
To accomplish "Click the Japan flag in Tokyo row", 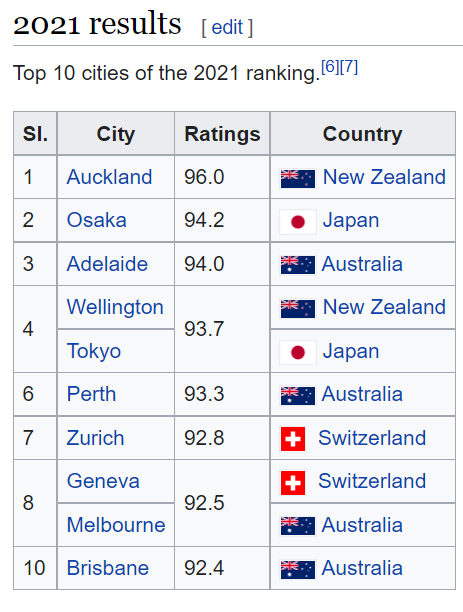I will click(x=297, y=353).
